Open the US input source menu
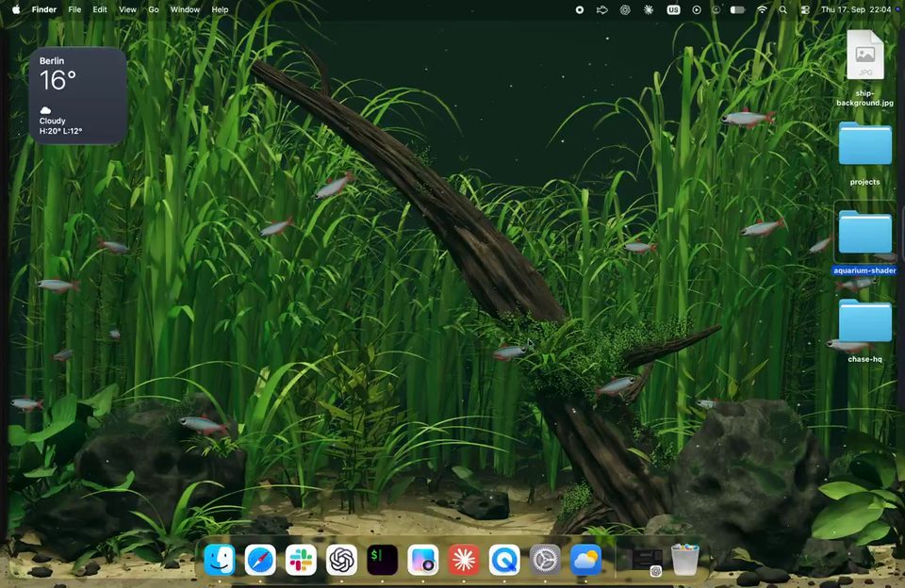 [x=673, y=9]
